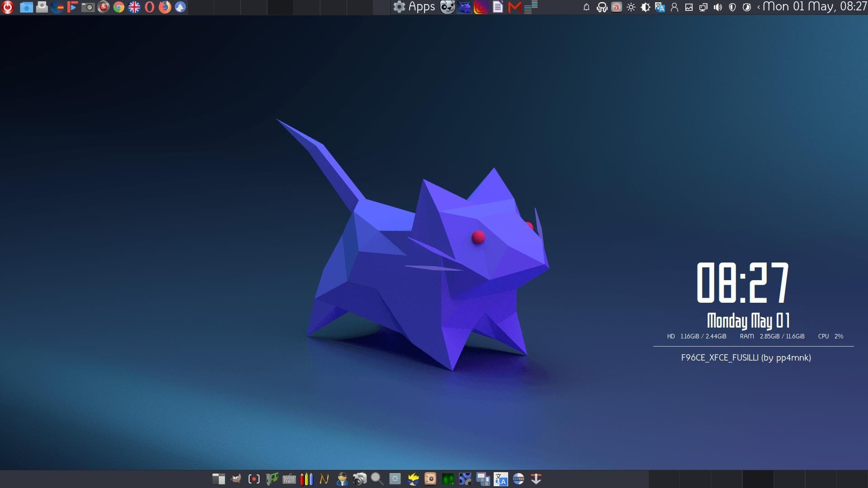Screen dimensions: 868x488
Task: Mute audio via the speaker tray icon
Action: click(718, 7)
